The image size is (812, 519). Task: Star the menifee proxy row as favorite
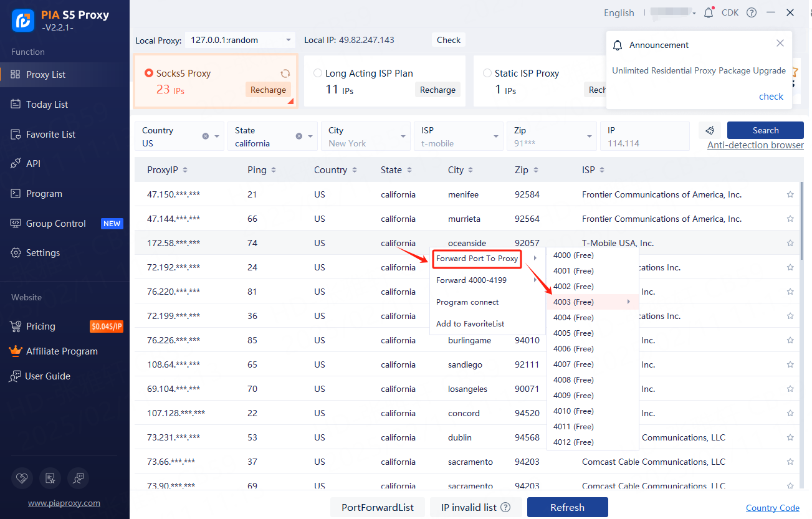[790, 194]
